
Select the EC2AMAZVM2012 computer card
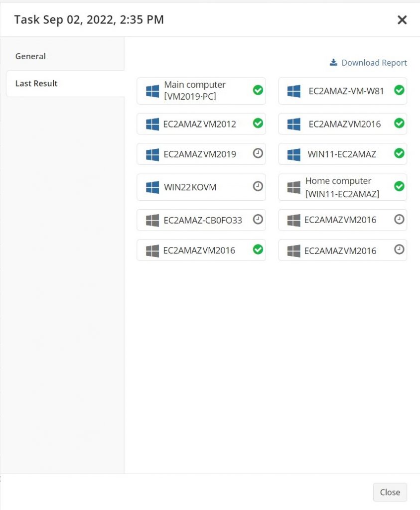click(x=201, y=124)
